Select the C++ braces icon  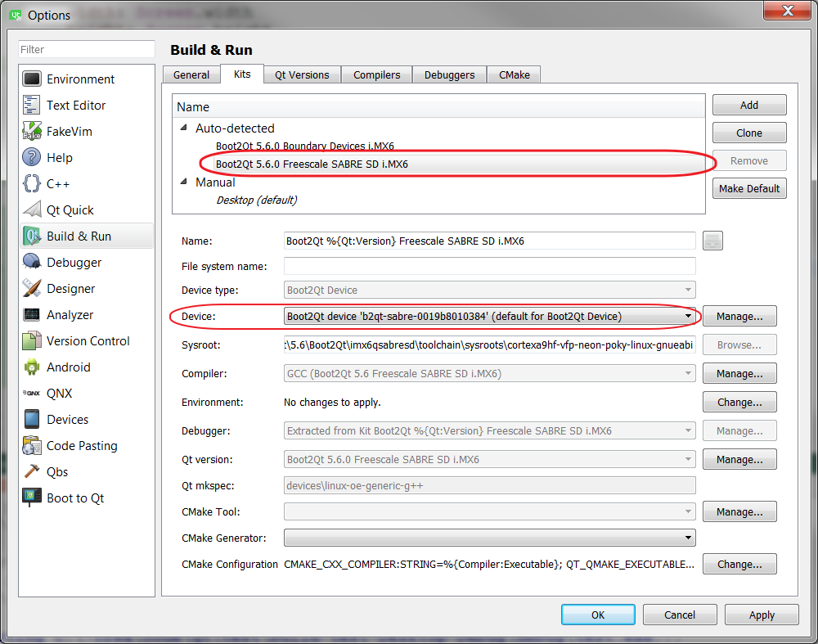point(31,183)
